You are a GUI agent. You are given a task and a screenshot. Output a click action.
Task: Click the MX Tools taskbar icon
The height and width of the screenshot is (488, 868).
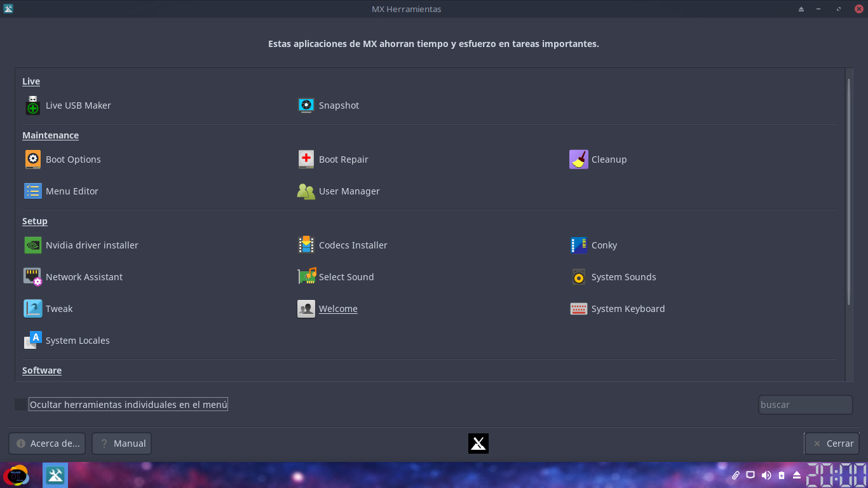point(55,475)
